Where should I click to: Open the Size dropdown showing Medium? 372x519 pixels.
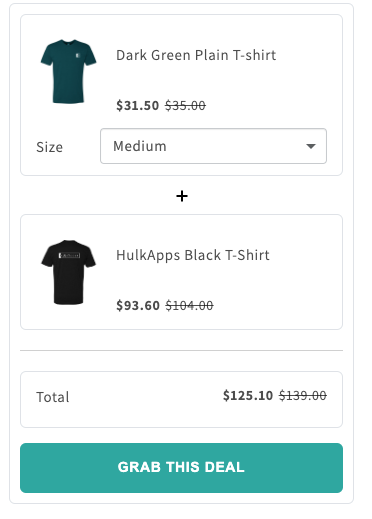[x=213, y=146]
